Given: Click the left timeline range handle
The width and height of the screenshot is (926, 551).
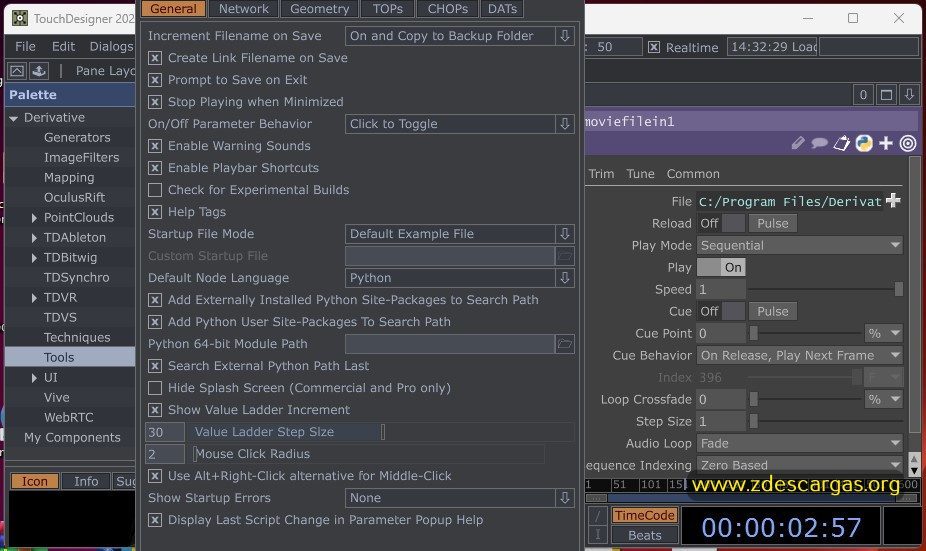Looking at the screenshot, I should pos(596,498).
